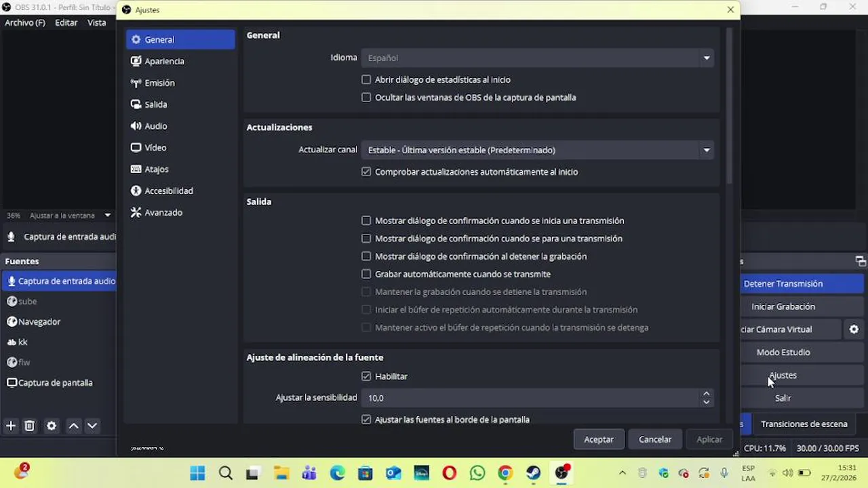Image resolution: width=868 pixels, height=488 pixels.
Task: Open Steam from taskbar
Action: point(533,472)
